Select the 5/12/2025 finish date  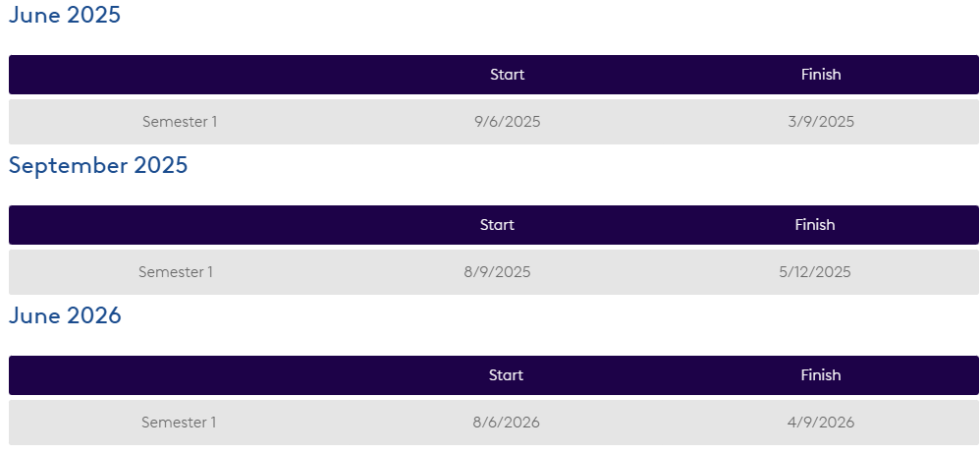point(815,272)
